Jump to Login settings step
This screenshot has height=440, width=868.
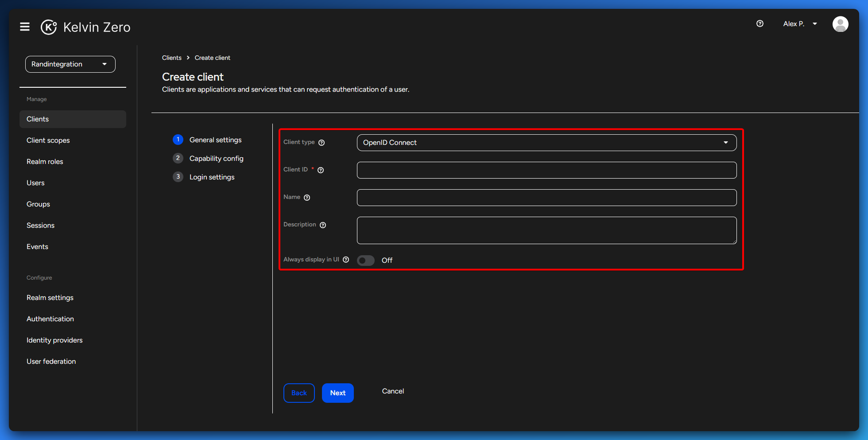point(204,177)
